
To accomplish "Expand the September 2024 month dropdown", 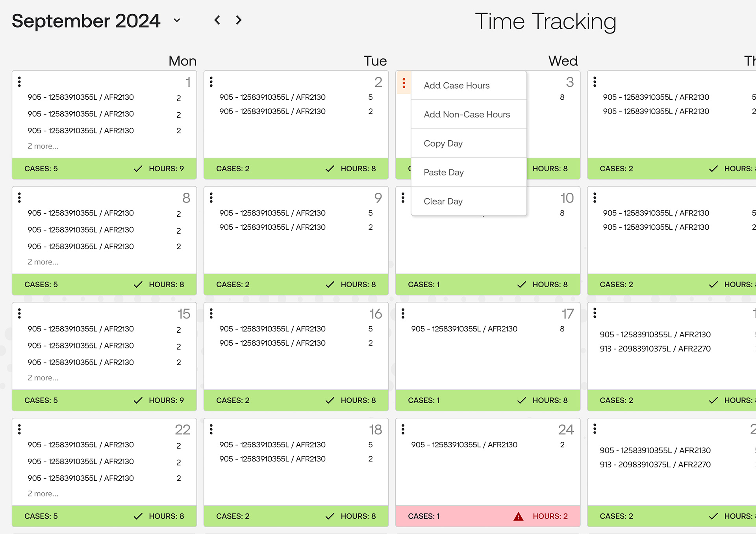I will click(177, 20).
